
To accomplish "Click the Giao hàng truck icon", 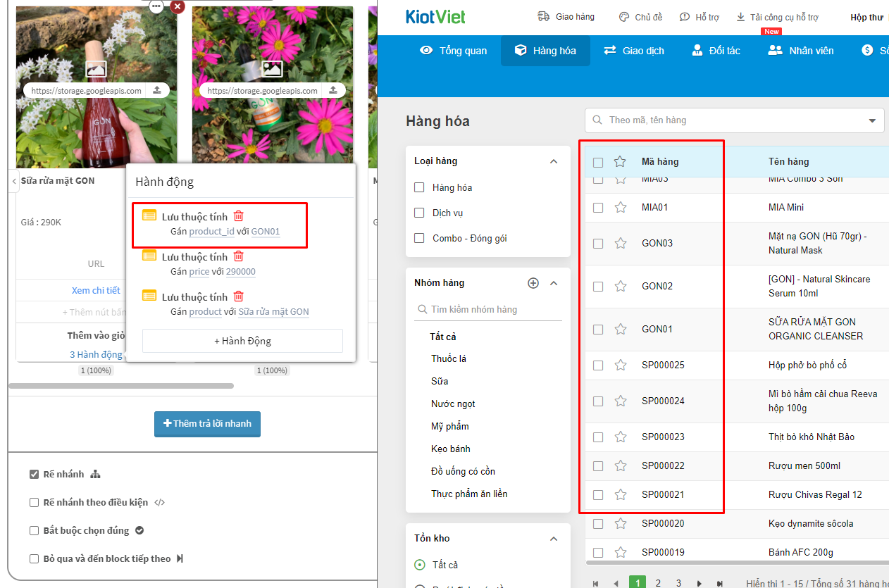I will (x=543, y=17).
